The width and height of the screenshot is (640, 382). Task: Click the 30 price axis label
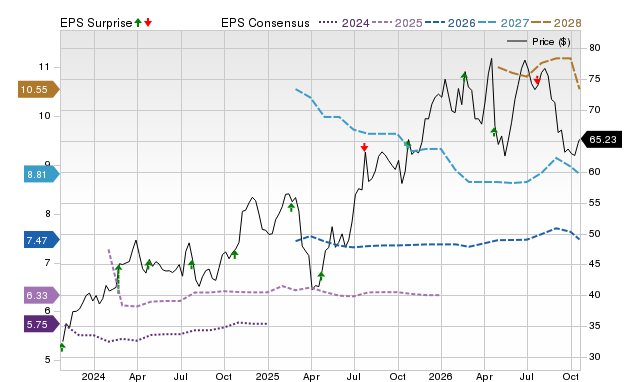(595, 357)
